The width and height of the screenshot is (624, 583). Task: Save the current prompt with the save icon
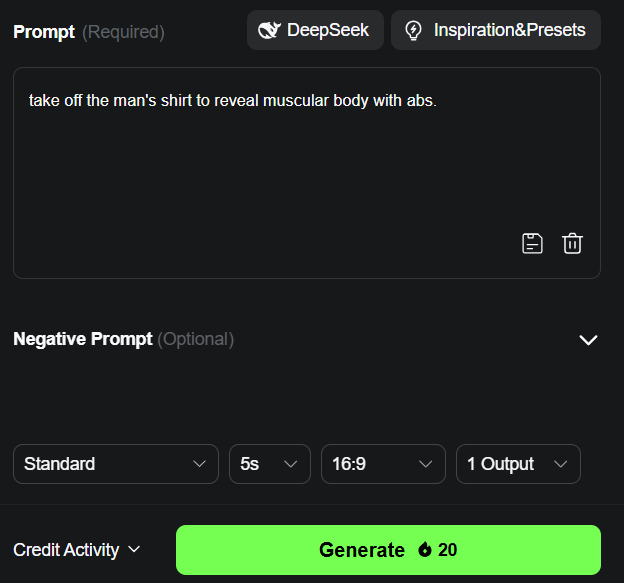(532, 244)
